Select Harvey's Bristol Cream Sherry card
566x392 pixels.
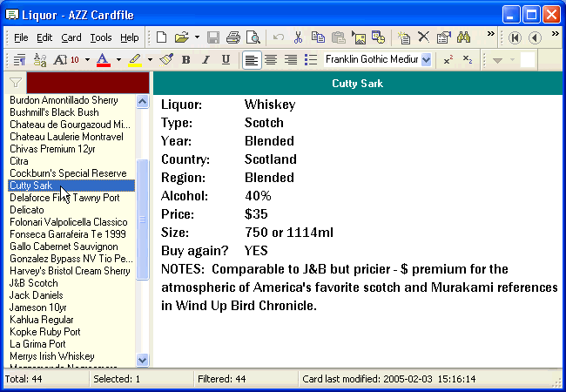click(70, 271)
